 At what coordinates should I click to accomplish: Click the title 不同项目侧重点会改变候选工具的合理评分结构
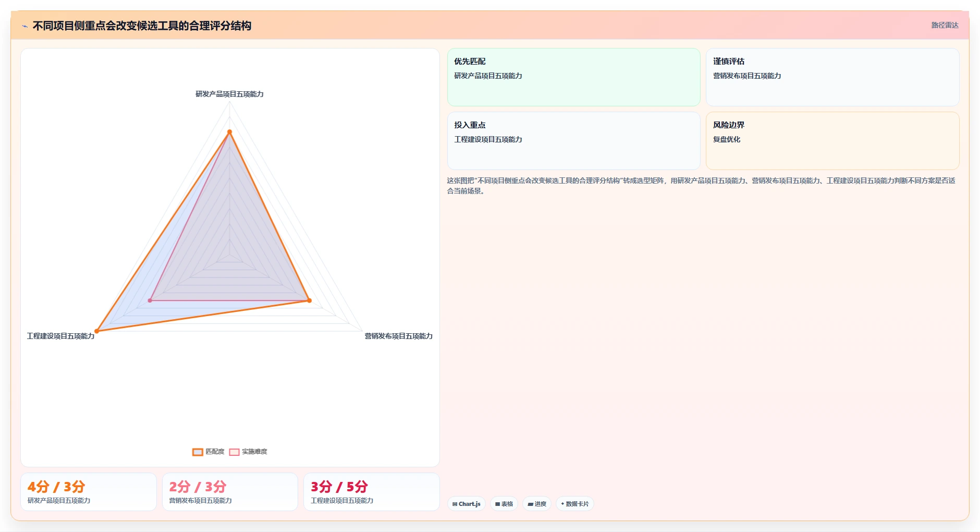(142, 26)
